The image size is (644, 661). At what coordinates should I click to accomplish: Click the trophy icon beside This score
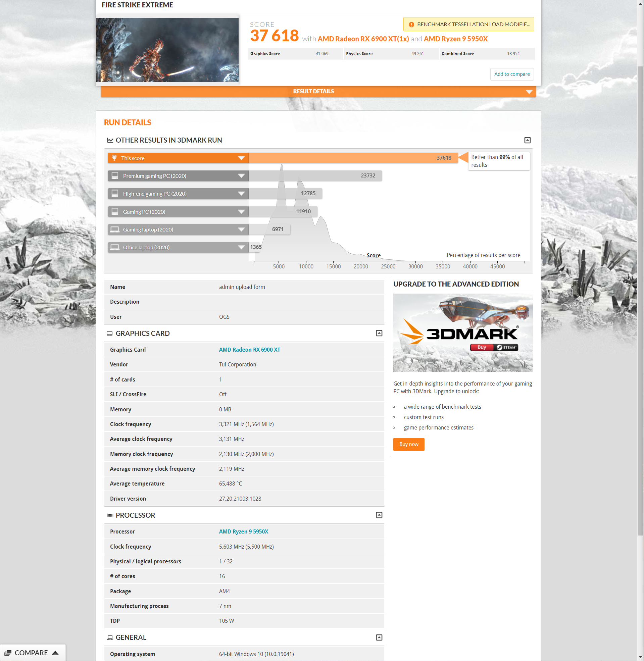[115, 158]
